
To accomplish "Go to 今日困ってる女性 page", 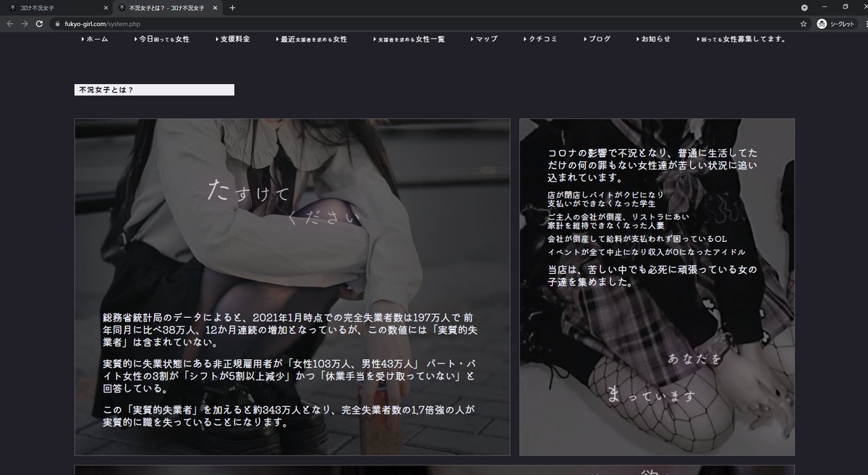I will click(164, 39).
